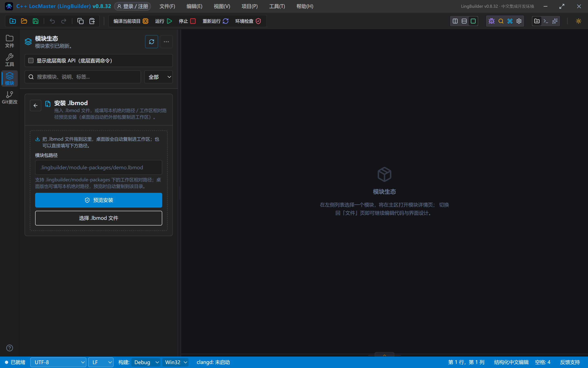Switch to top-bottom split layout
Image resolution: width=588 pixels, height=368 pixels.
point(464,21)
